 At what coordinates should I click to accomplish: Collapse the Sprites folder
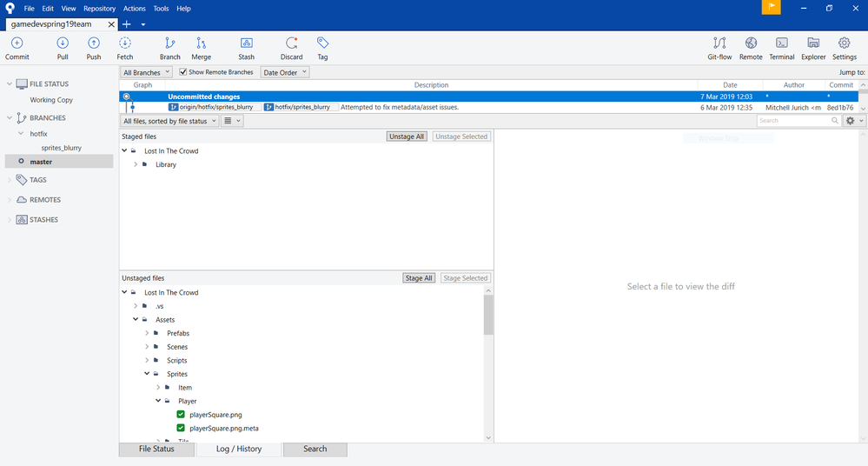pyautogui.click(x=147, y=374)
